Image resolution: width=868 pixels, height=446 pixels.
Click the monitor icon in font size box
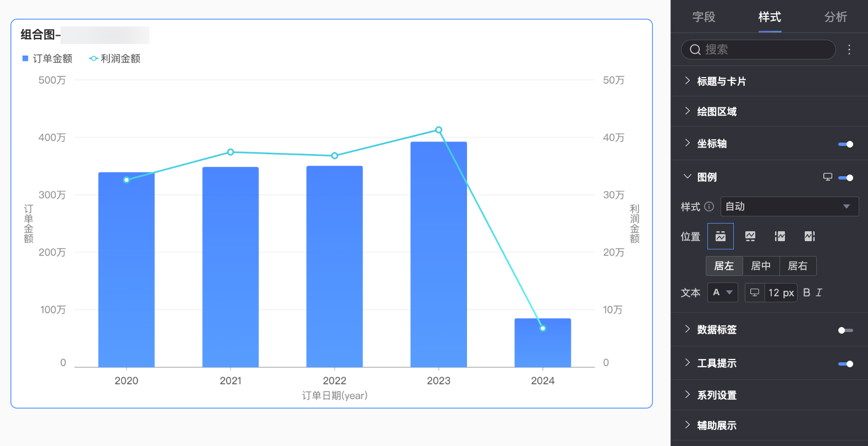pyautogui.click(x=755, y=292)
